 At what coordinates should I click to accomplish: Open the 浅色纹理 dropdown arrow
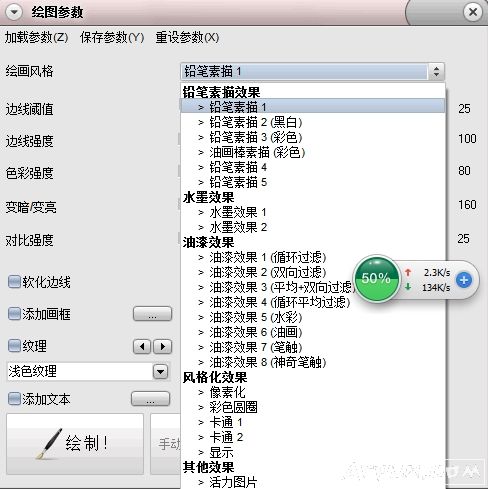160,372
